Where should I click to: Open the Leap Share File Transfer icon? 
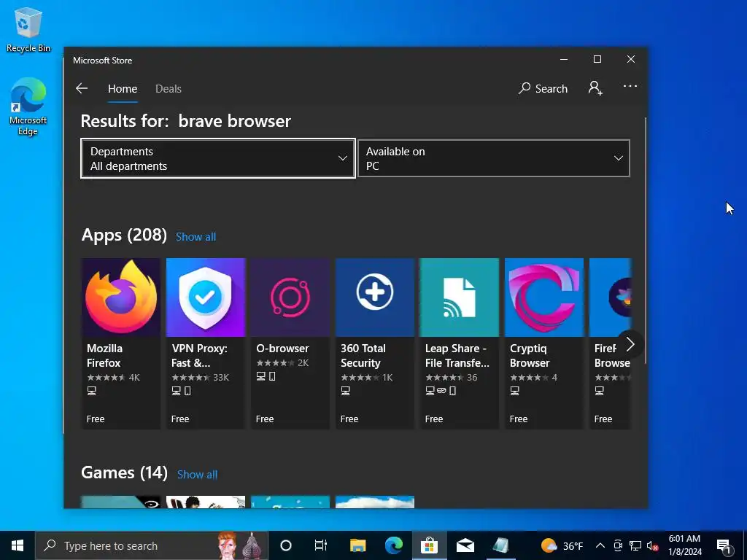pos(460,297)
